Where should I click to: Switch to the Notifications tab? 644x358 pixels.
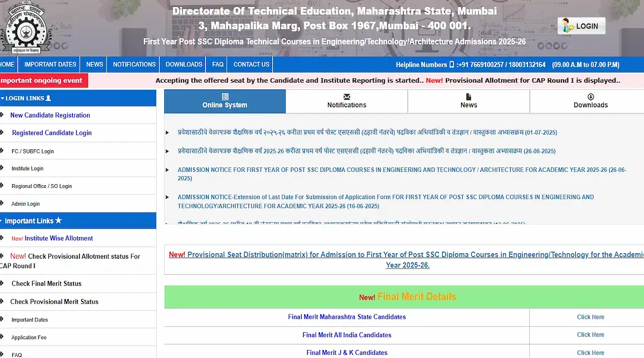point(347,101)
